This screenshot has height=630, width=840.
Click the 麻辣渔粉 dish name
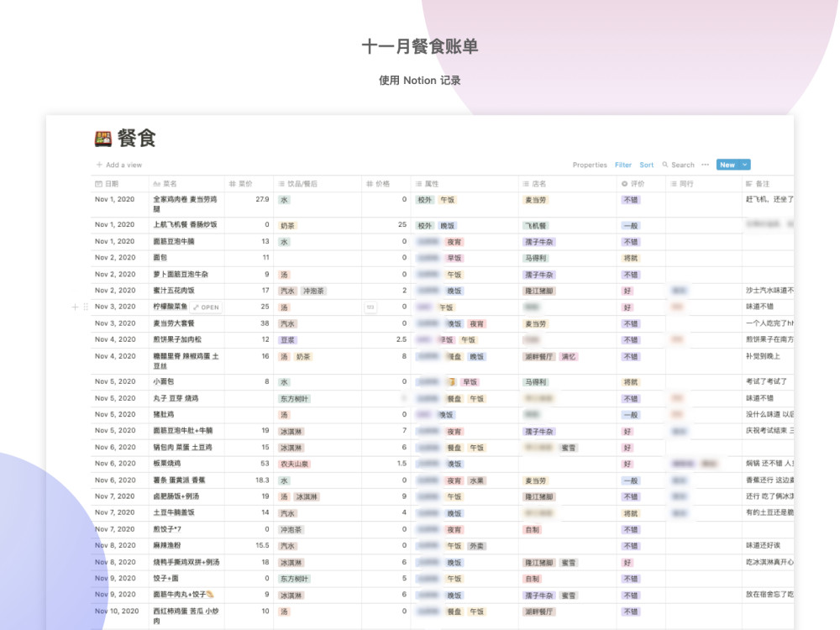[166, 545]
